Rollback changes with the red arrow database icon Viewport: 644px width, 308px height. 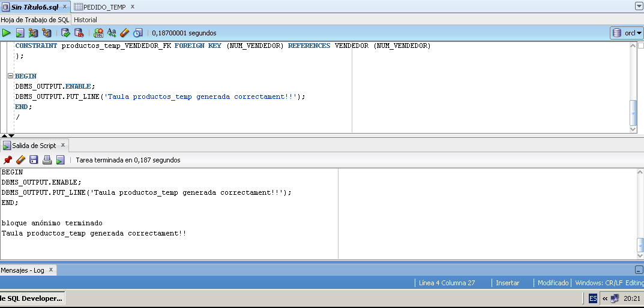pos(79,33)
